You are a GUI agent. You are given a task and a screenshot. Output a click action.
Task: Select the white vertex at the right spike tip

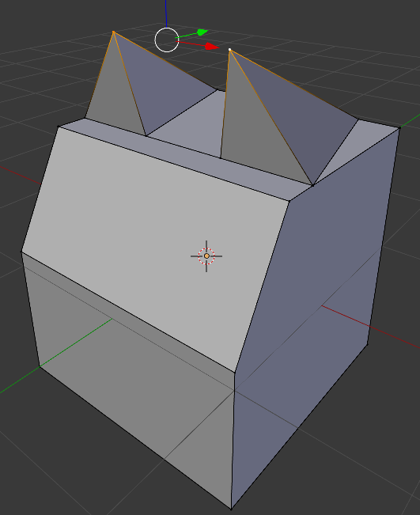[230, 50]
